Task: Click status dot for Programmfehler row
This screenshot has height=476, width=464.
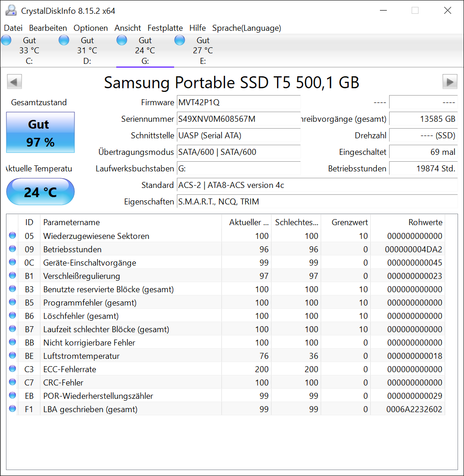Action: click(x=12, y=302)
